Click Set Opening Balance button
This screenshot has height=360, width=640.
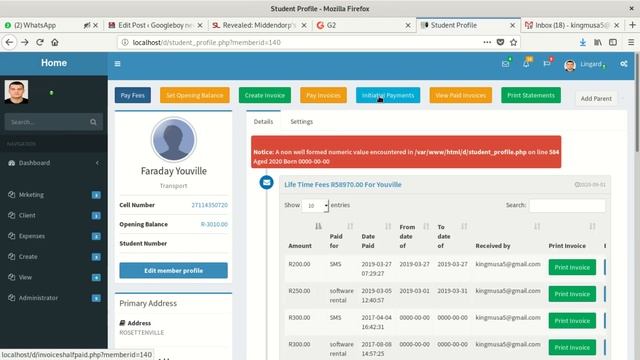[x=195, y=95]
